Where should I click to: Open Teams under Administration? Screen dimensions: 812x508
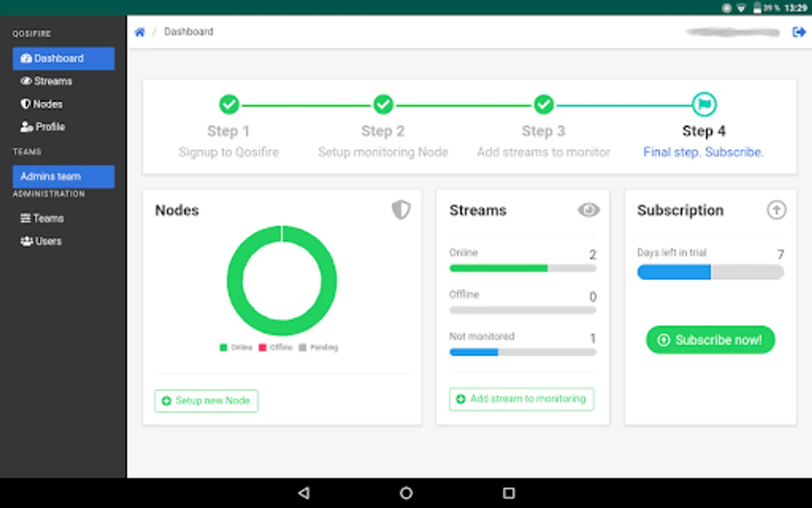[42, 218]
